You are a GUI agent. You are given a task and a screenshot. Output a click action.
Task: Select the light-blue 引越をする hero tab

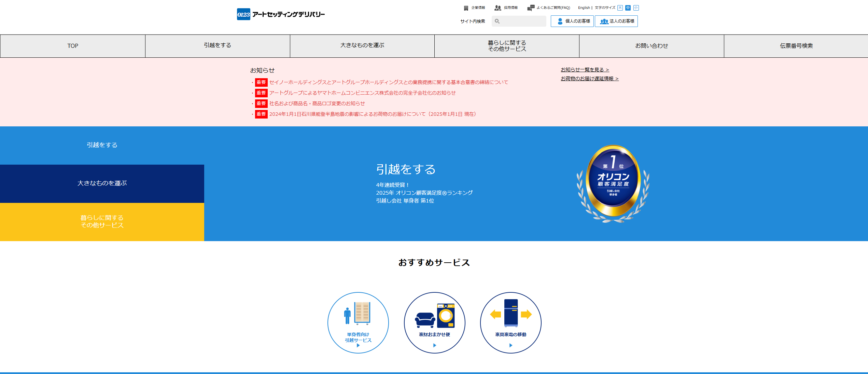102,146
